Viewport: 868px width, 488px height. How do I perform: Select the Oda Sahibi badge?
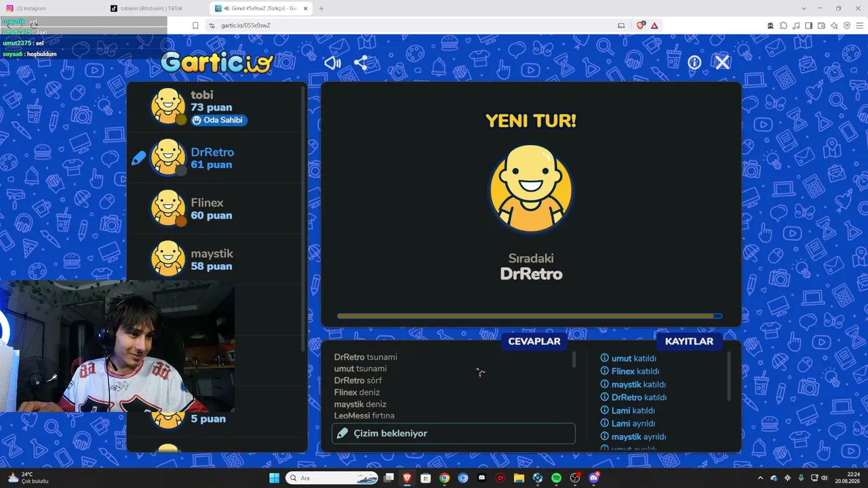click(218, 120)
